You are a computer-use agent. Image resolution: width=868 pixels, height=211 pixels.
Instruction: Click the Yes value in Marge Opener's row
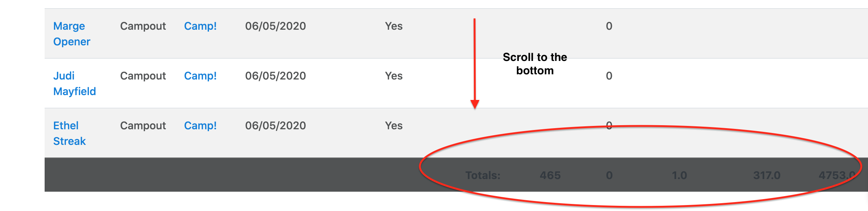coord(394,26)
